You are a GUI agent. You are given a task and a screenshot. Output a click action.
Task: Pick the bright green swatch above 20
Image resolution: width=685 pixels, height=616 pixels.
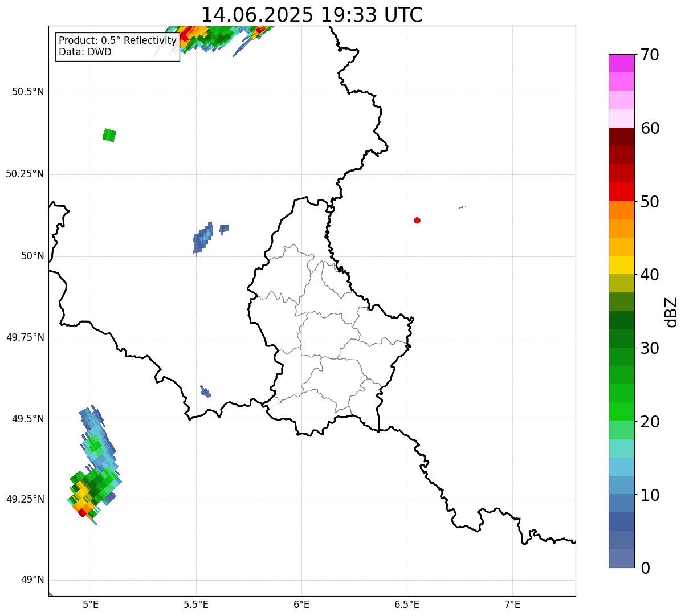tap(622, 412)
